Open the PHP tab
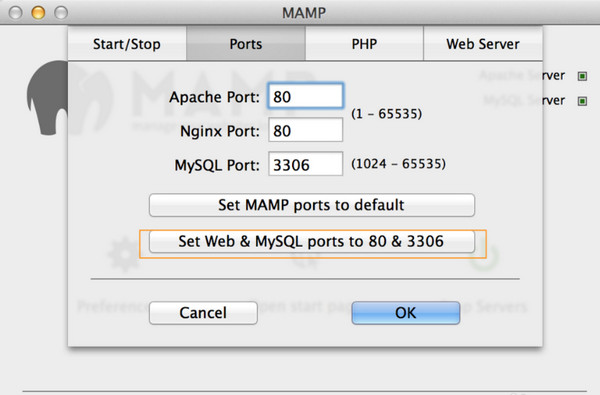 [364, 44]
